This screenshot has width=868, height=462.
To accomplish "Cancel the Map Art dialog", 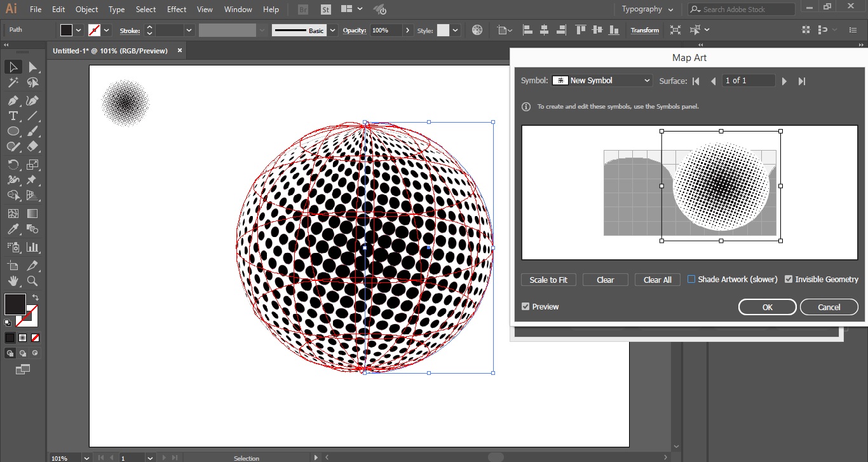I will coord(829,307).
